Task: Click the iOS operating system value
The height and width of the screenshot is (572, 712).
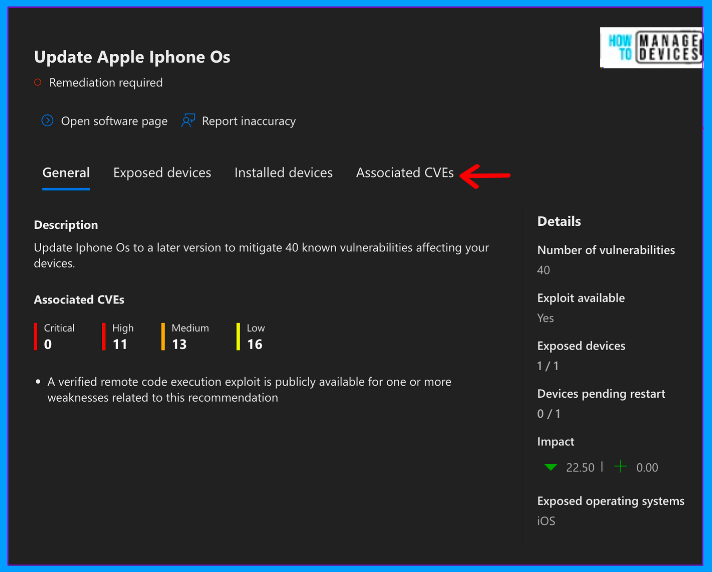Action: (x=546, y=521)
